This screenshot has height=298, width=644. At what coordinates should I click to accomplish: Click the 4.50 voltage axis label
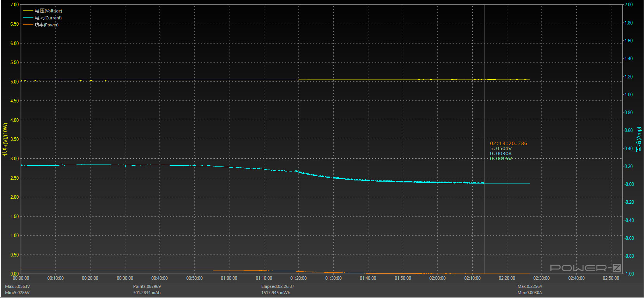(x=14, y=101)
